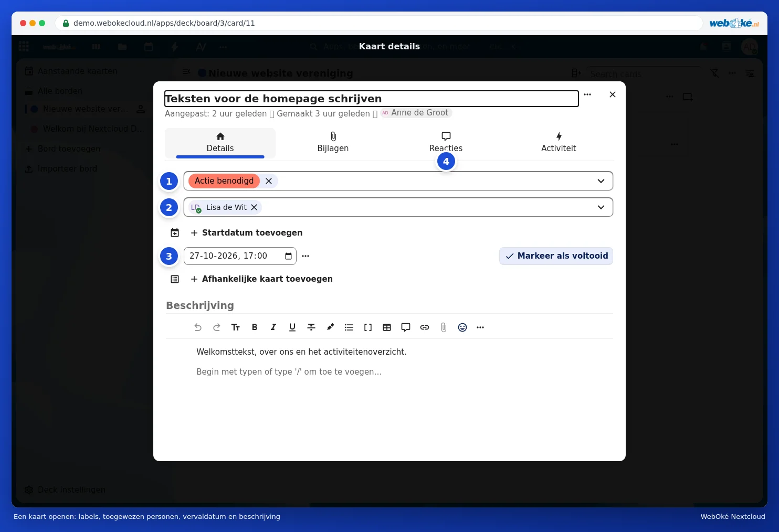Image resolution: width=779 pixels, height=532 pixels.
Task: Click the Actie benodigd label chip
Action: click(x=224, y=181)
